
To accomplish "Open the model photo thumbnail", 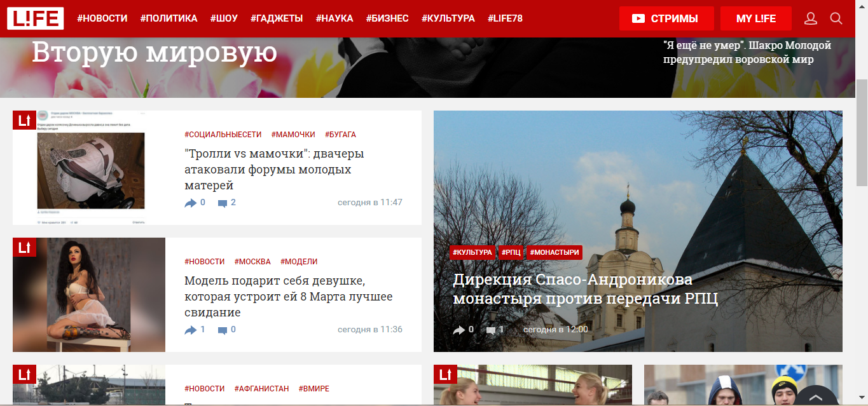I will [89, 295].
